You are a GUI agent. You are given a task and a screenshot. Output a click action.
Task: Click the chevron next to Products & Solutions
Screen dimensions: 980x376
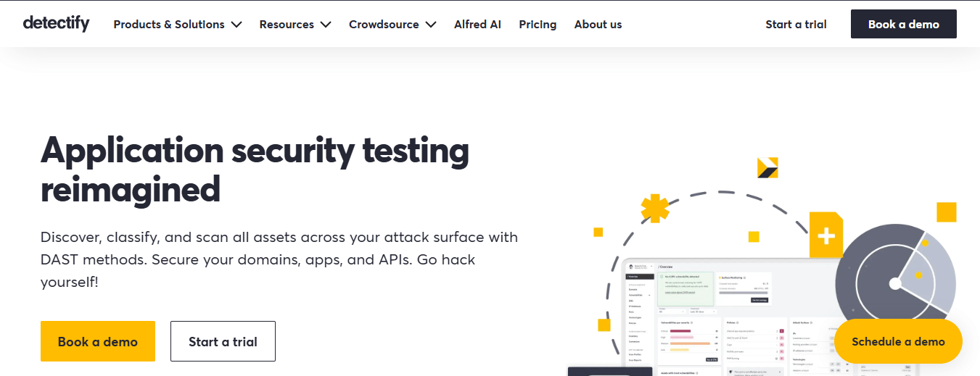(236, 25)
